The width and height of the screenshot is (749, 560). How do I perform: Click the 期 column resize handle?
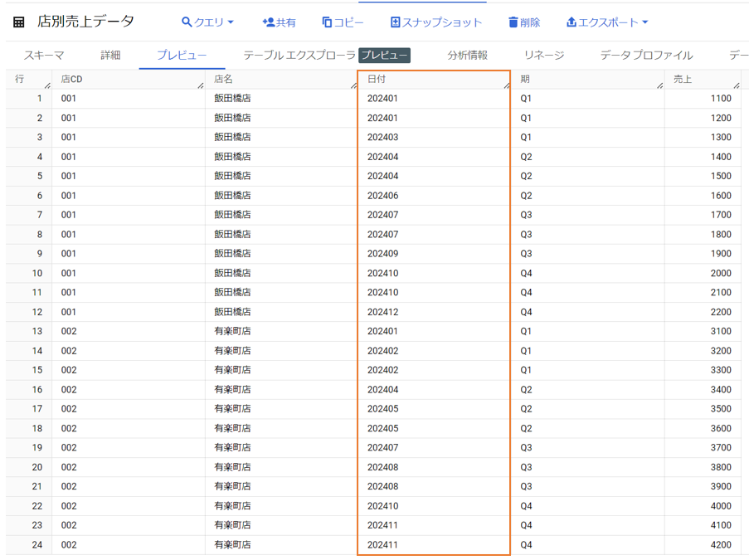coord(660,85)
